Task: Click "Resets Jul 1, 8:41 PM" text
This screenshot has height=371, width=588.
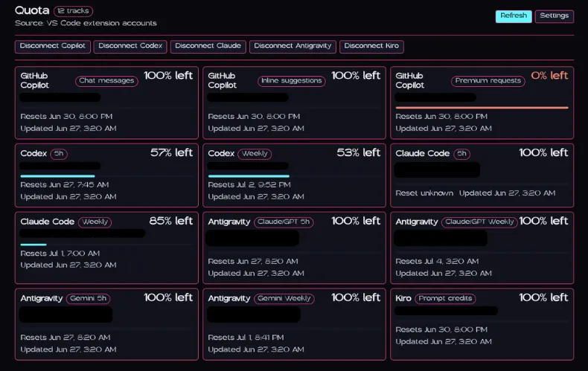Action: coord(246,338)
